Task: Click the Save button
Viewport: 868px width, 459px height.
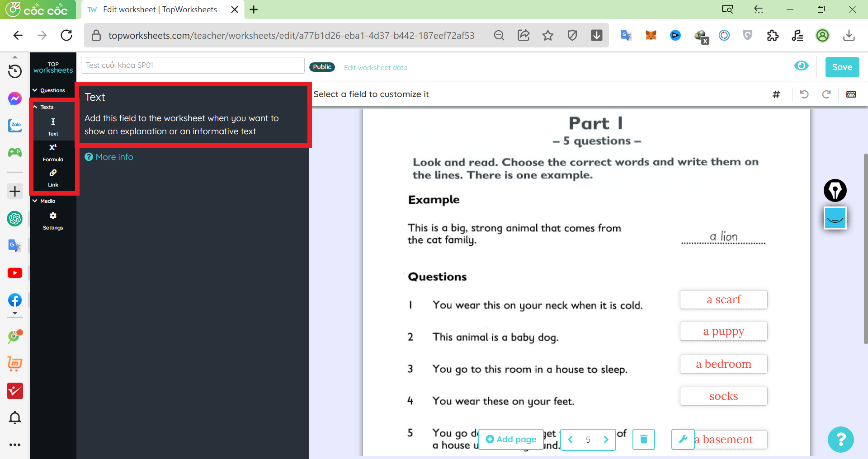Action: pos(842,67)
